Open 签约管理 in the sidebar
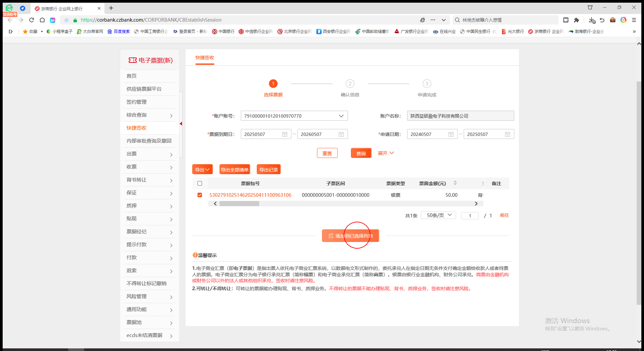The width and height of the screenshot is (644, 351). click(x=136, y=102)
